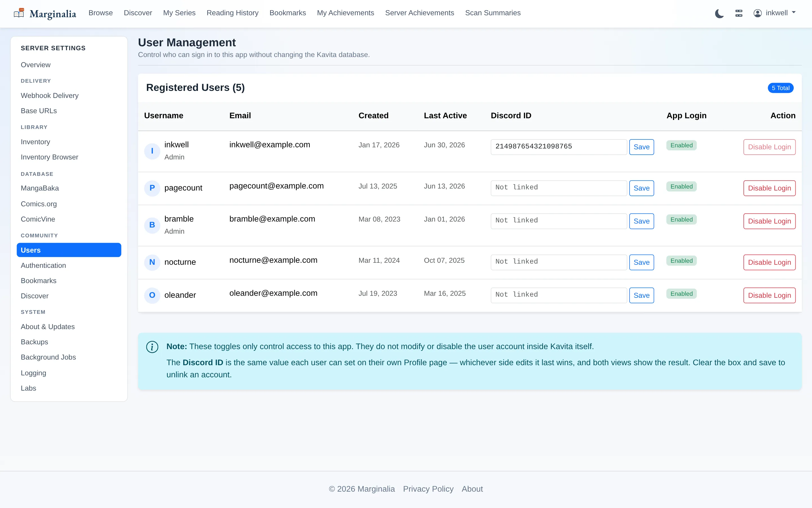Image resolution: width=812 pixels, height=508 pixels.
Task: Disable login for nocturne
Action: [x=769, y=262]
